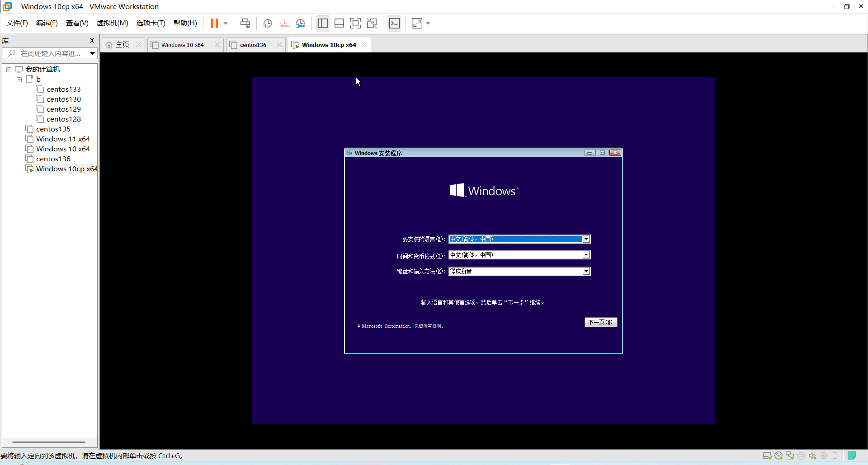Click the horizontal scrollbar in library panel

tap(49, 442)
